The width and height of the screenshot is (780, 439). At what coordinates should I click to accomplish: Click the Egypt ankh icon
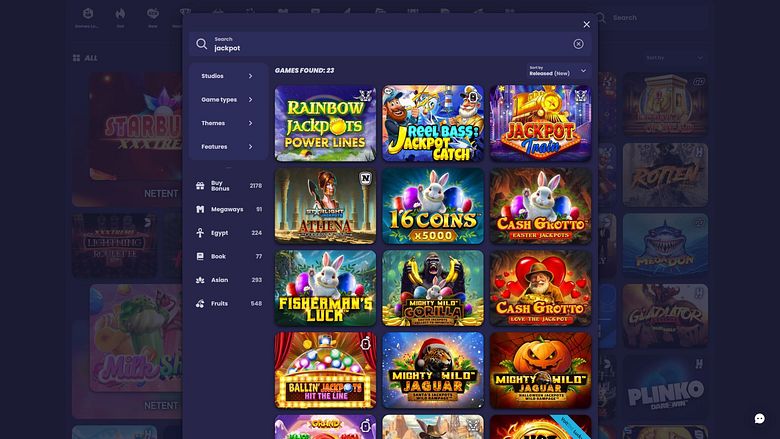pyautogui.click(x=200, y=233)
